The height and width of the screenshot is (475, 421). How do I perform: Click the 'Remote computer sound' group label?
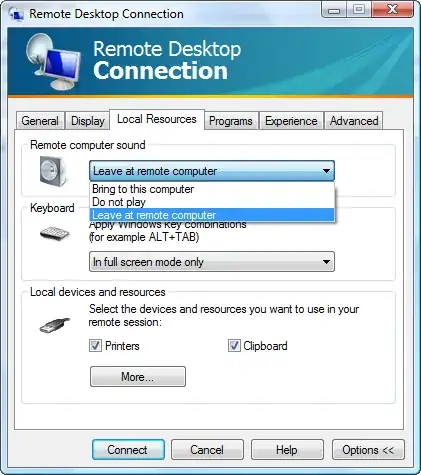tap(88, 145)
